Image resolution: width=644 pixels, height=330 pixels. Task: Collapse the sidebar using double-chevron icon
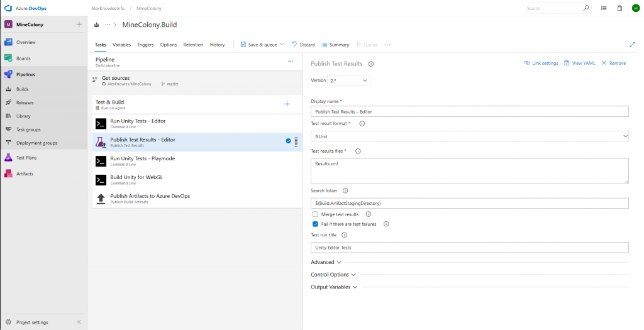tap(79, 322)
